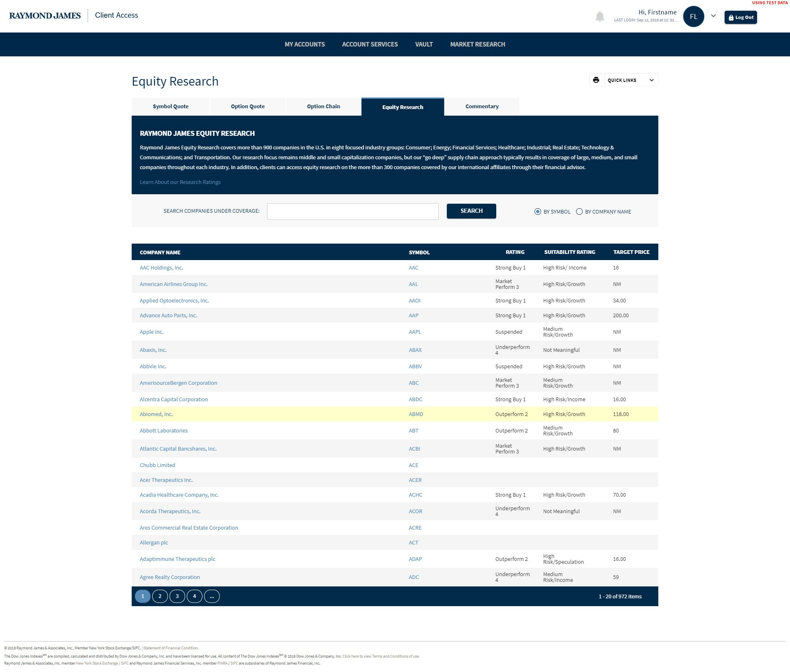Click the more pages ellipsis button

212,596
